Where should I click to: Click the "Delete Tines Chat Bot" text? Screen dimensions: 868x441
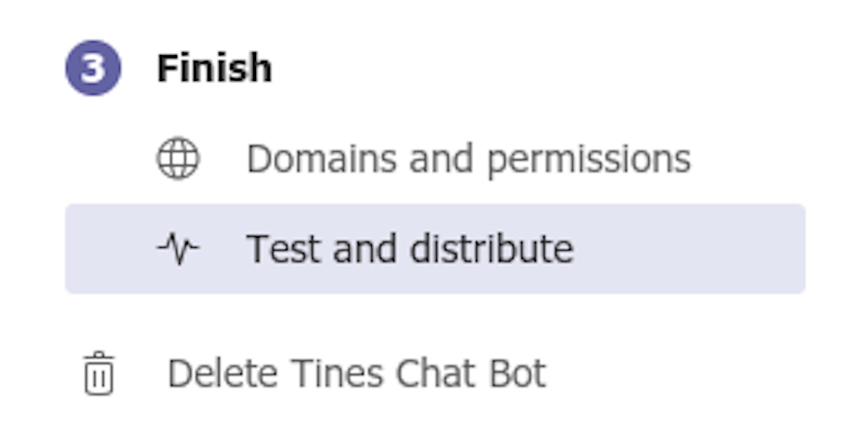(356, 374)
